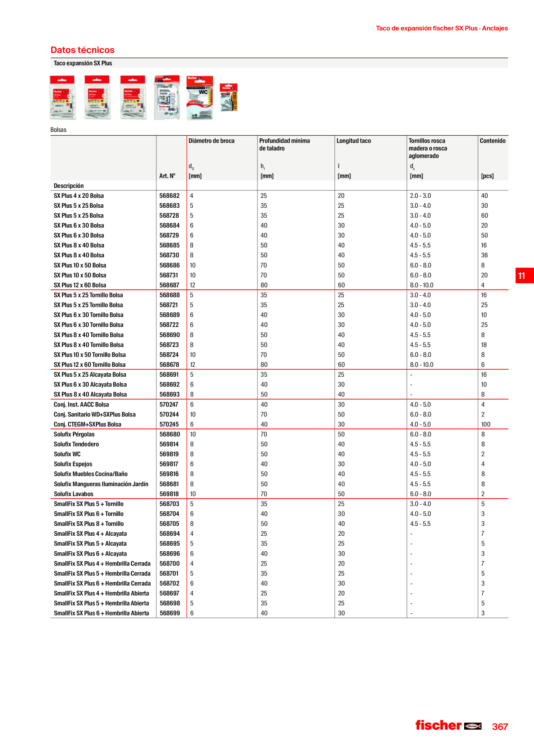Click the 'Diámetro de broca' column header
534x756 pixels.
click(x=211, y=141)
